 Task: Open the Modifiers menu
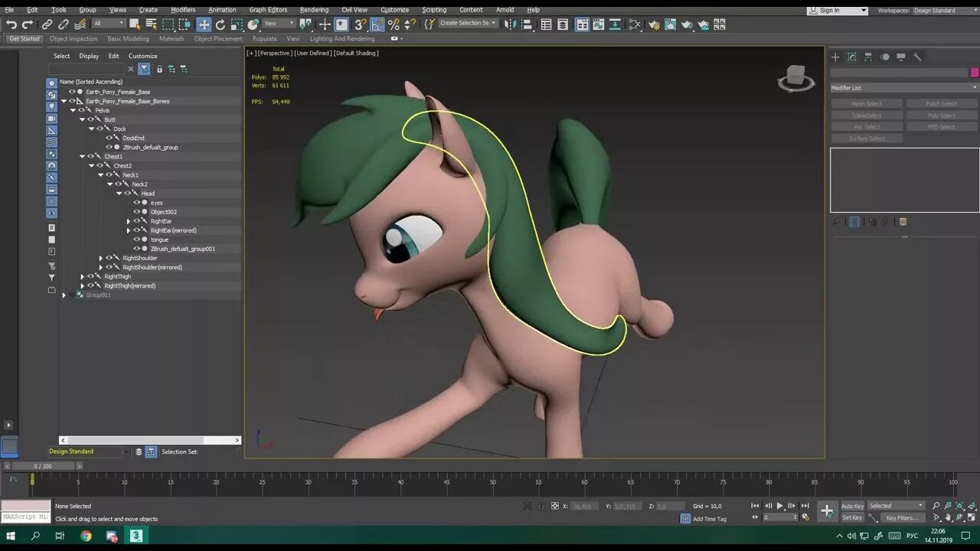pos(183,10)
